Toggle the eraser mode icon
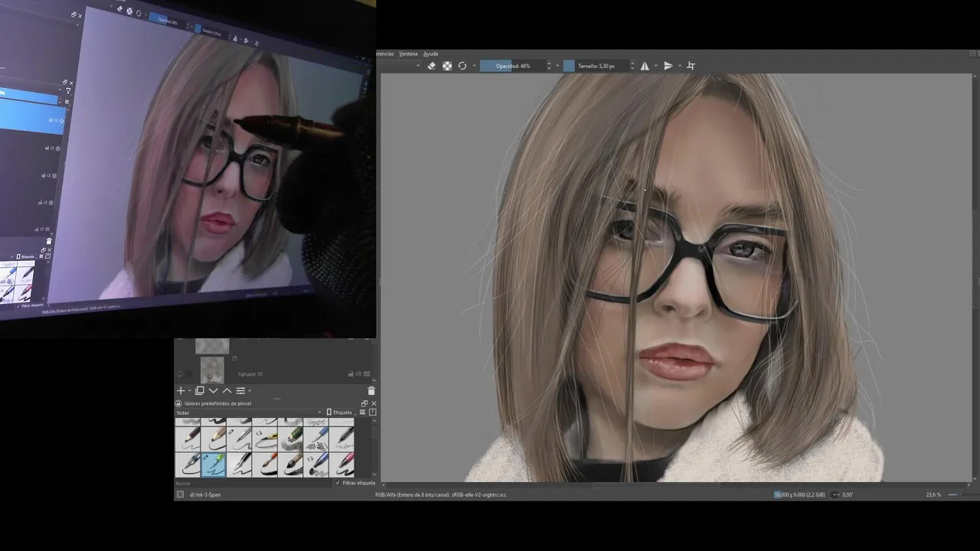This screenshot has width=980, height=551. [431, 66]
